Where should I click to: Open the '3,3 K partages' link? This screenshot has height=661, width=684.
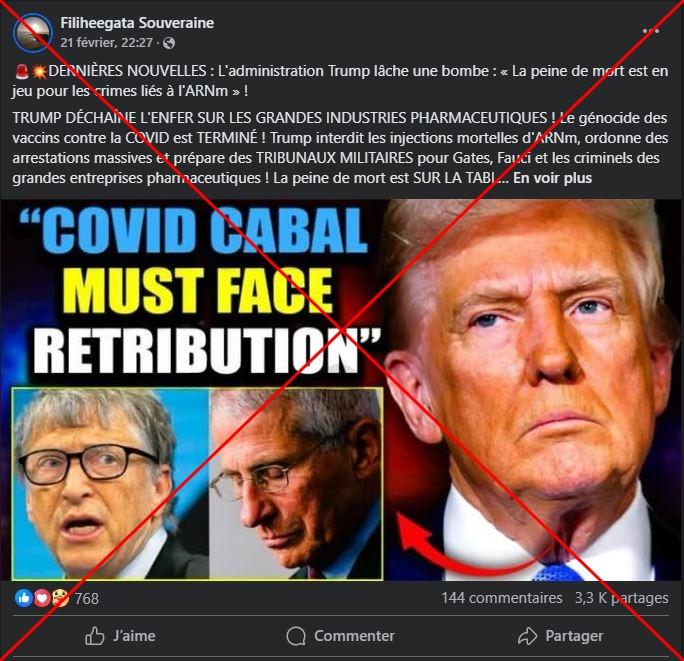[x=622, y=598]
